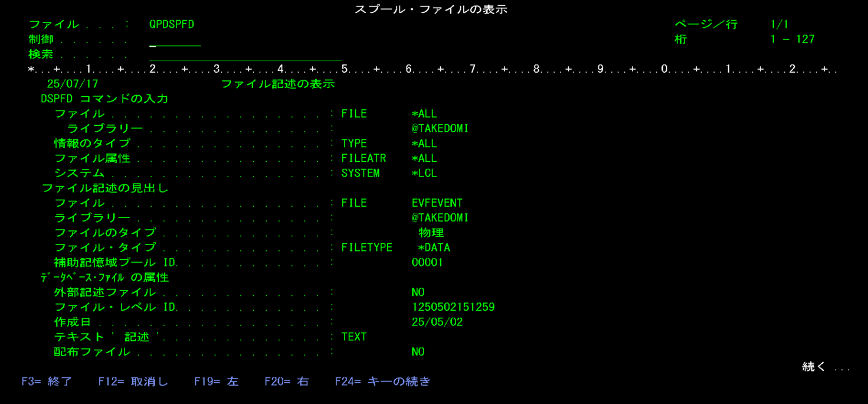Click the ページ/行 label
This screenshot has height=404, width=868.
pyautogui.click(x=706, y=24)
